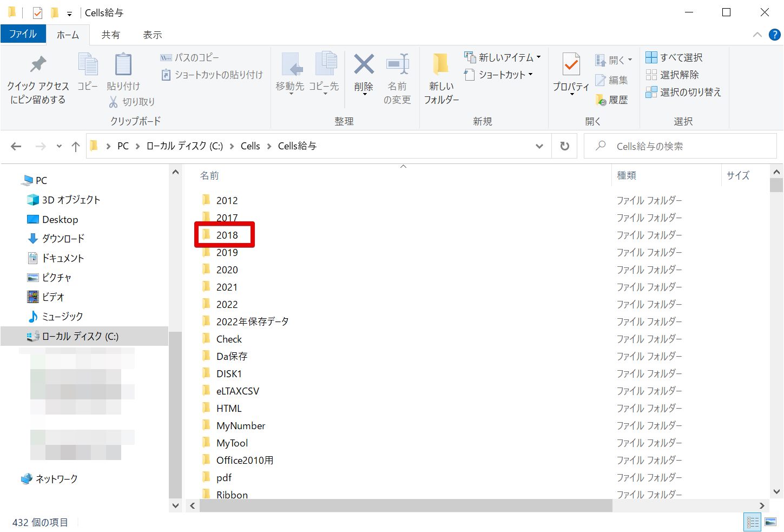Viewport: 784px width, 532px height.
Task: Click the Help question mark icon
Action: (775, 35)
